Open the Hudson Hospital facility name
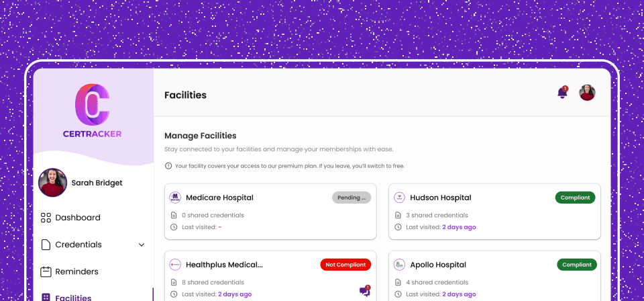This screenshot has width=644, height=301. (441, 198)
